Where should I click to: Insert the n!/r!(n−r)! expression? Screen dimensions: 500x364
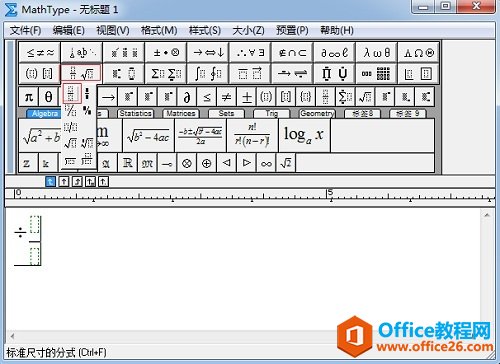click(252, 136)
